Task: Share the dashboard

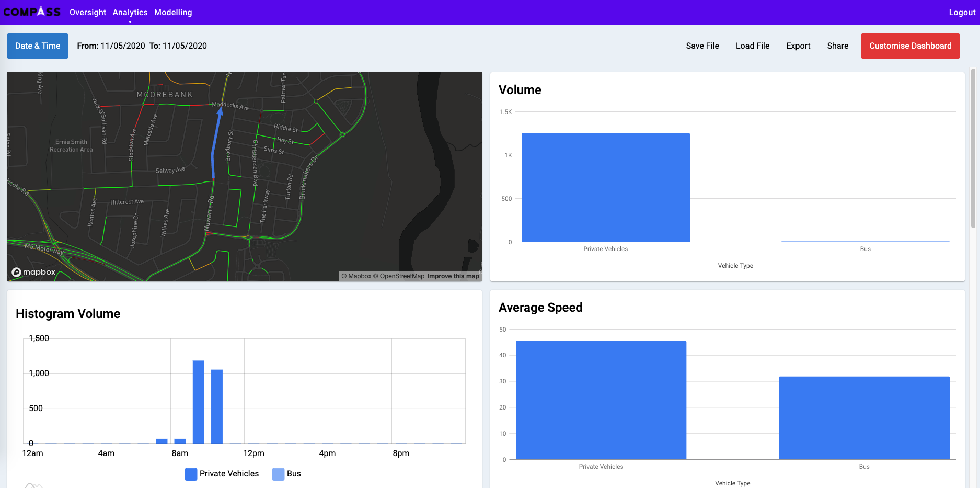Action: [x=837, y=46]
